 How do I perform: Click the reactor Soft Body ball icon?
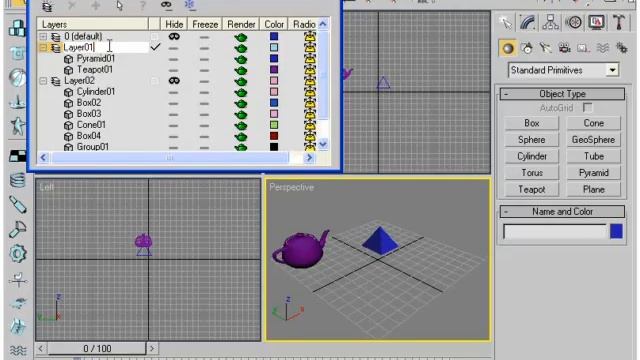coord(17,78)
